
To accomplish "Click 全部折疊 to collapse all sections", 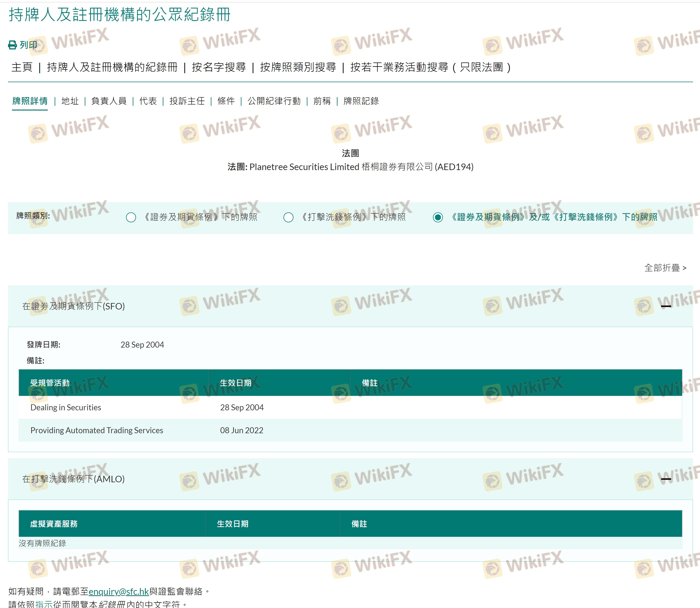I will click(x=665, y=268).
